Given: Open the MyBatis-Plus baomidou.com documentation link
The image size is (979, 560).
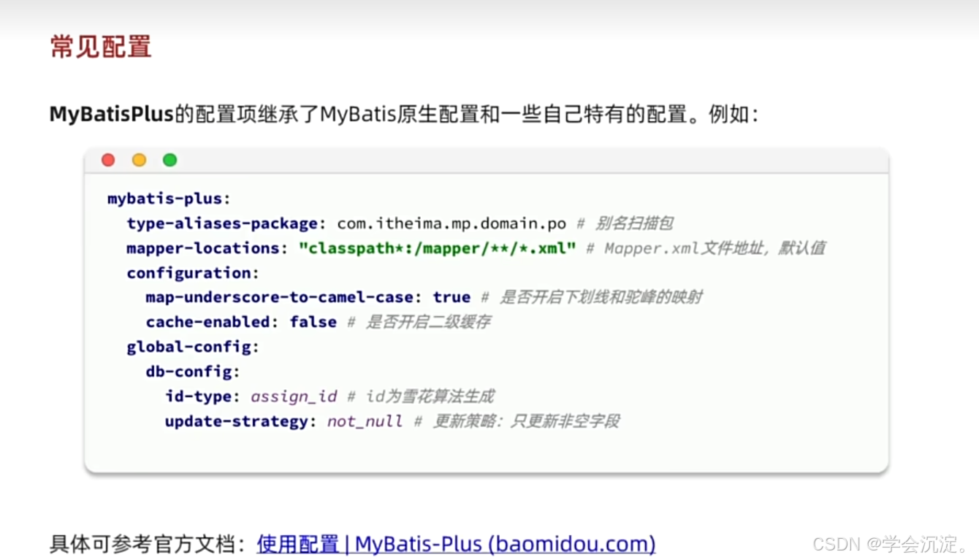Looking at the screenshot, I should 456,544.
